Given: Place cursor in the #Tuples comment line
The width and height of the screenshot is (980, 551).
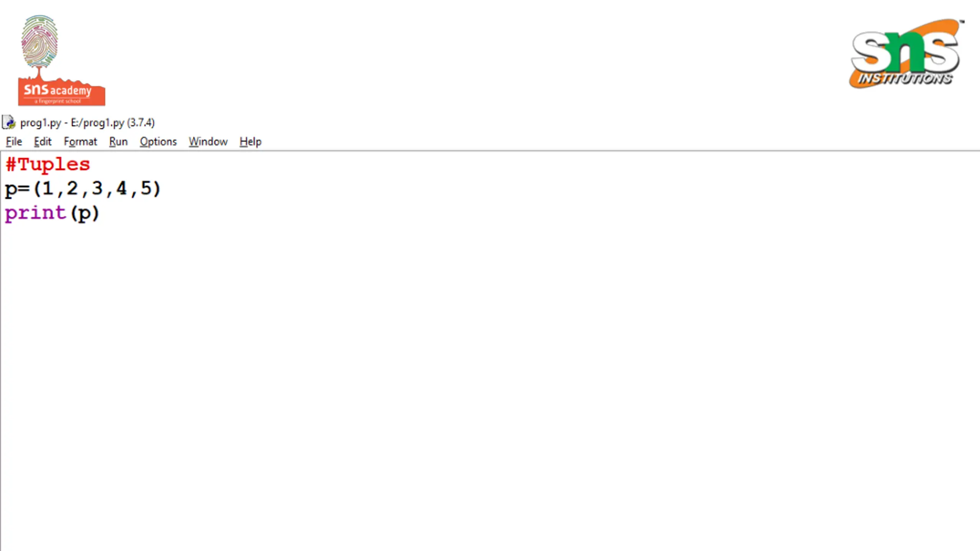Looking at the screenshot, I should click(47, 165).
